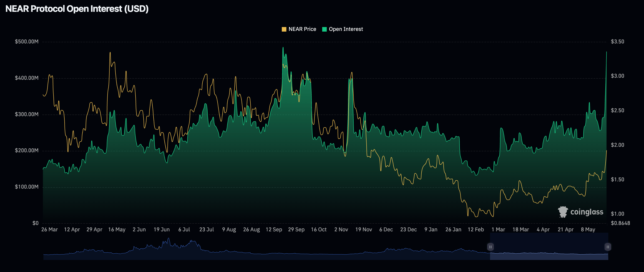Click the $3.00 right axis price label
Screen dimensions: 644x272
click(x=617, y=76)
